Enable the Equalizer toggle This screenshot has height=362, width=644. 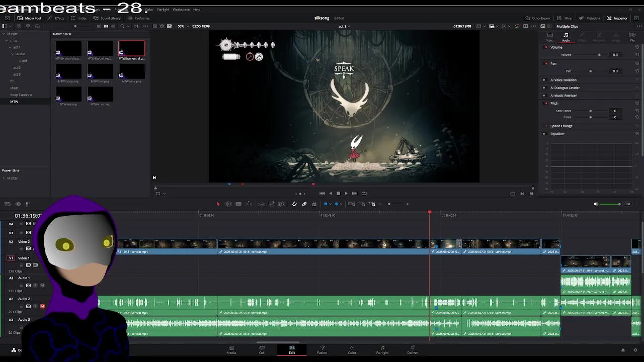click(x=544, y=134)
